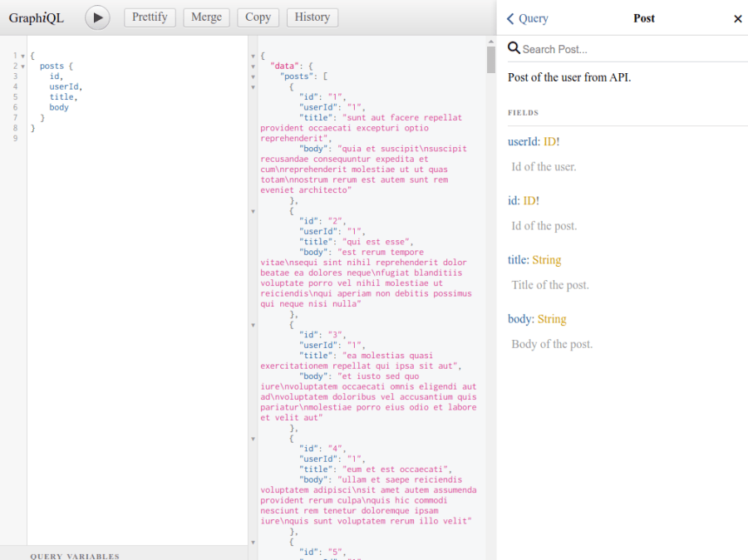Collapse query editor fold arrow on line 1
The width and height of the screenshot is (748, 560).
pyautogui.click(x=22, y=56)
